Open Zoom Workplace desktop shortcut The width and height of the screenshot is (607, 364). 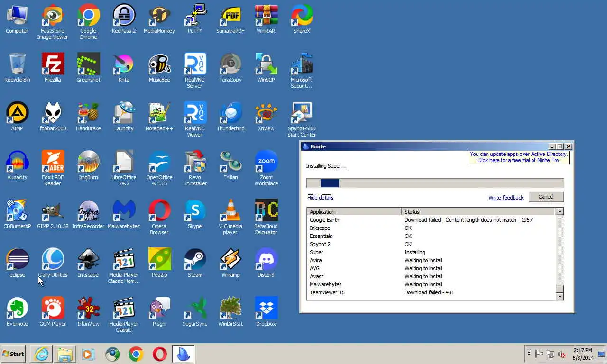pyautogui.click(x=266, y=168)
